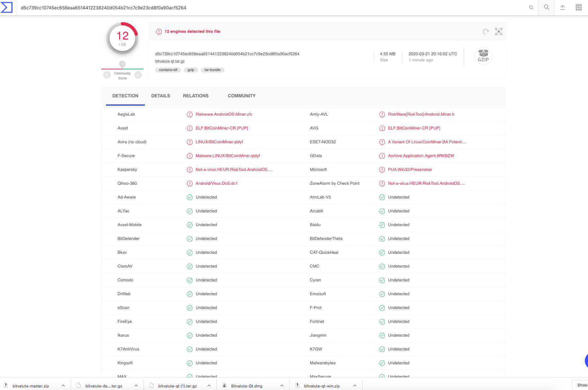The width and height of the screenshot is (588, 390).
Task: Click ELF:BitCoinMiner-CR [PUP] result for Avast
Action: (222, 128)
